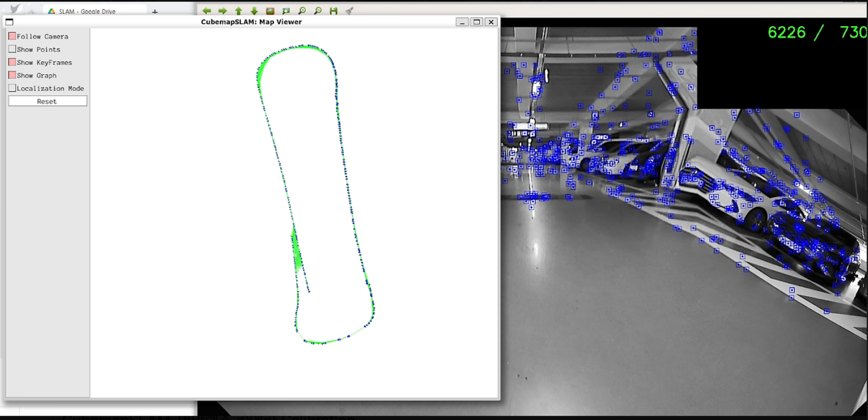868x420 pixels.
Task: Click the green save disk icon
Action: [x=333, y=11]
